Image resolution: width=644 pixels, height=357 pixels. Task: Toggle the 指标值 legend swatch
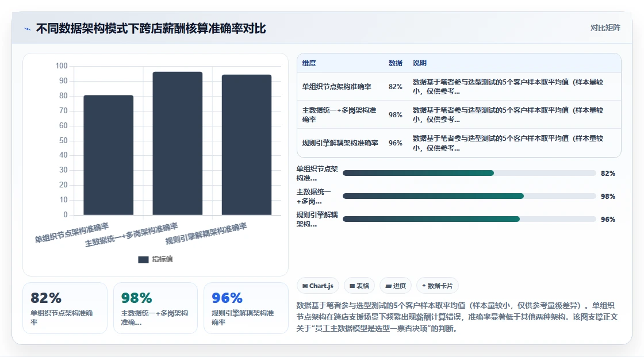point(143,260)
